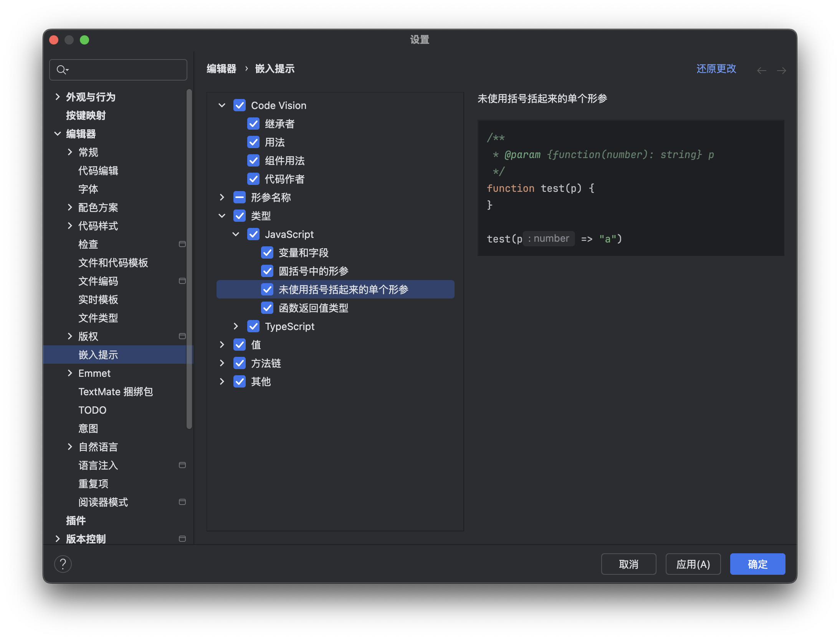Click the search magnifier icon

(x=61, y=70)
